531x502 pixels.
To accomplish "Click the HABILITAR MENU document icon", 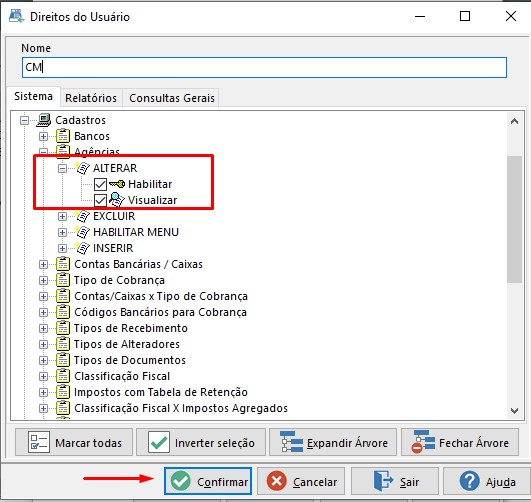I will [x=82, y=232].
